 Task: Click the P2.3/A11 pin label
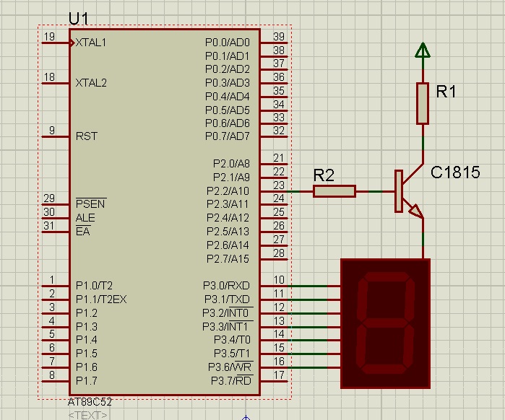point(228,204)
